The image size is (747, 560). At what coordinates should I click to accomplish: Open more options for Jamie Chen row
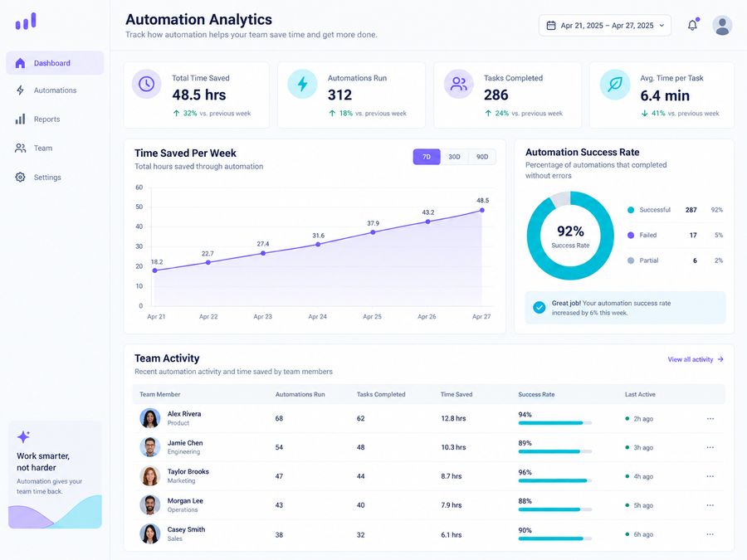tap(710, 447)
